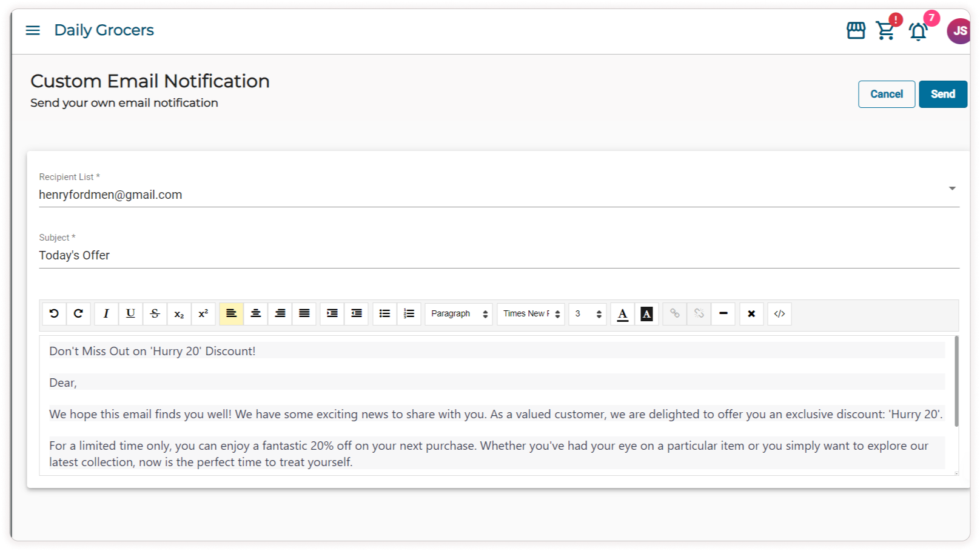
Task: Clear formatting with the X icon
Action: pyautogui.click(x=751, y=313)
